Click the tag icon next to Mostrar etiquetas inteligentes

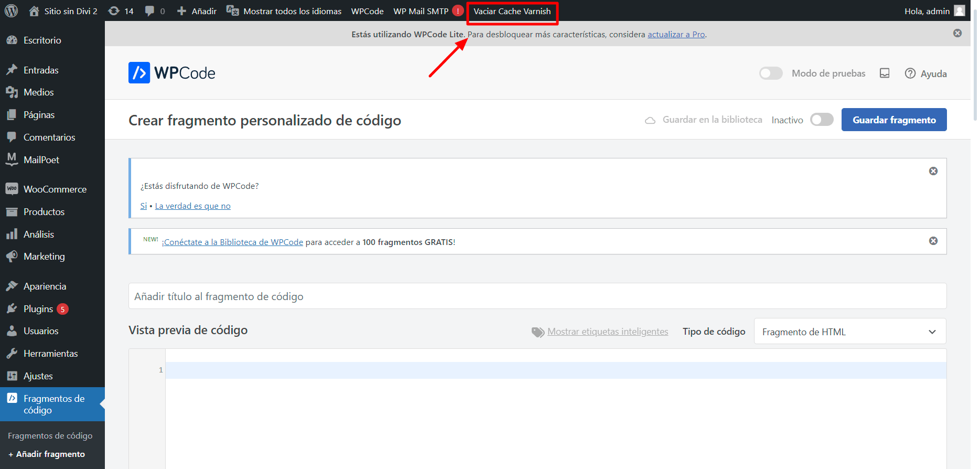(x=538, y=332)
